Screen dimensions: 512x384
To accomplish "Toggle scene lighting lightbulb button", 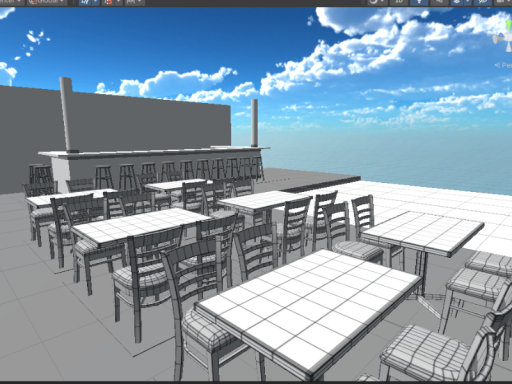I will click(x=419, y=2).
